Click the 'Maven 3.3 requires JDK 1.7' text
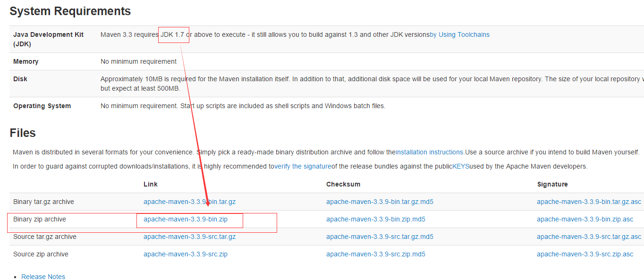This screenshot has width=644, height=280. pyautogui.click(x=142, y=34)
